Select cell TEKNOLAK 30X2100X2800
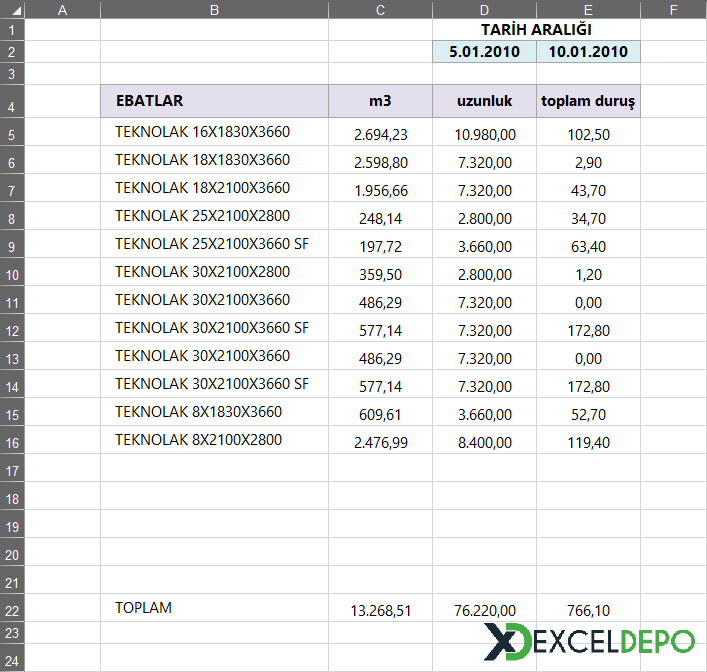Screen dimensions: 707x672 click(x=214, y=272)
